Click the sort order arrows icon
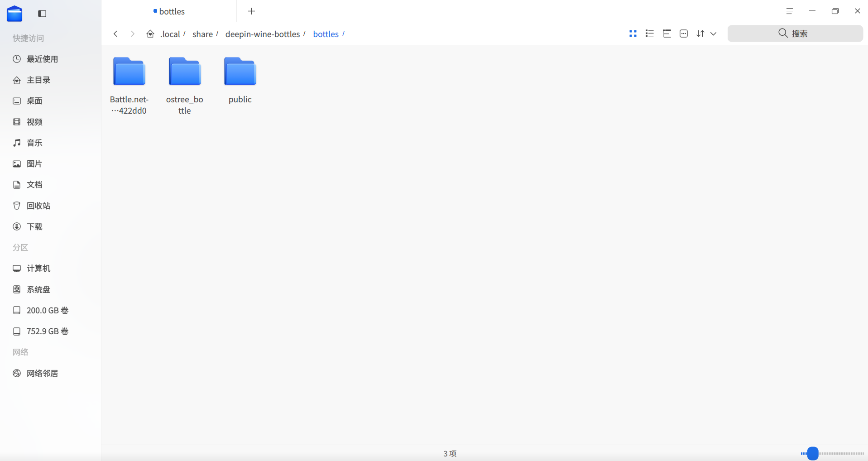Image resolution: width=868 pixels, height=461 pixels. point(700,34)
